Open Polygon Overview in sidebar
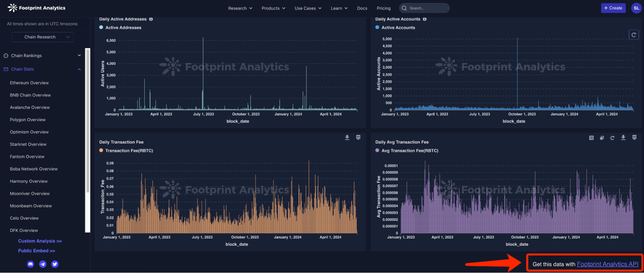The width and height of the screenshot is (644, 273). 28,120
